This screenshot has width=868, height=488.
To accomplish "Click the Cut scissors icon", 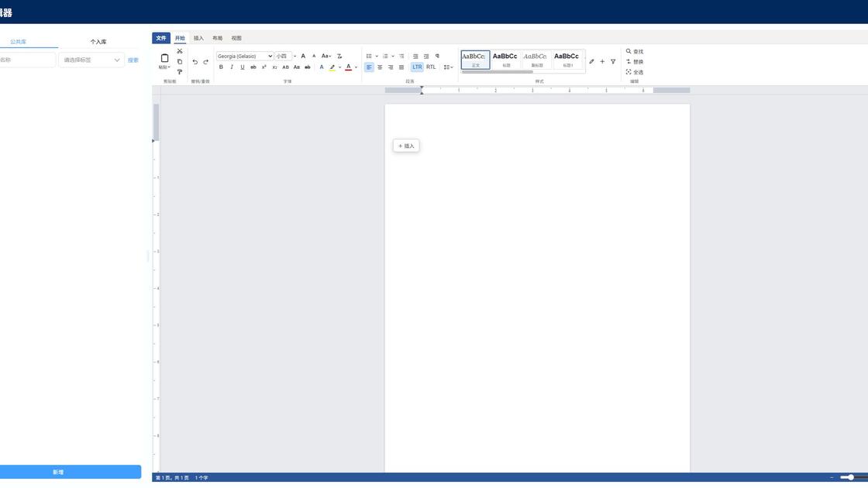I will click(x=180, y=51).
